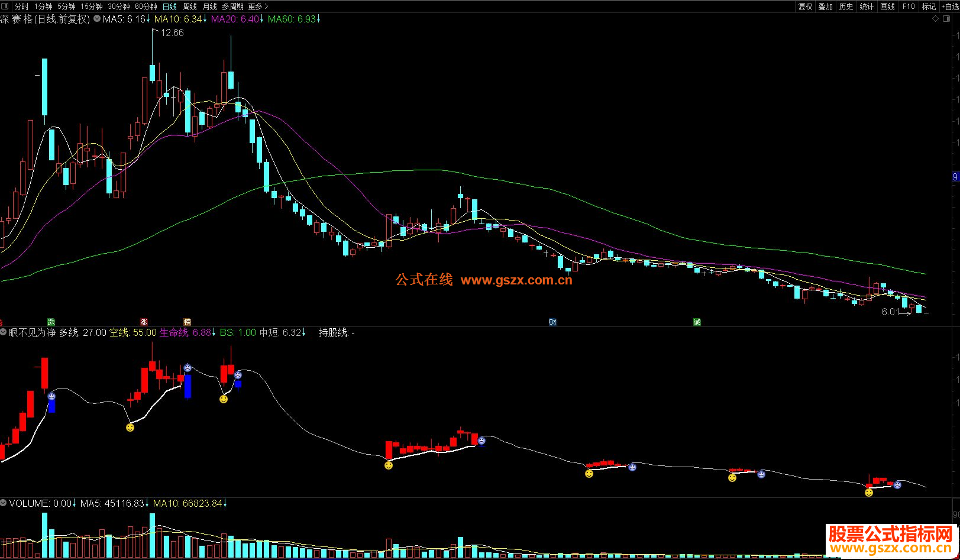Expand the VOLUME indicator dropdown arrow
Screen dimensions: 960x560
click(x=4, y=503)
